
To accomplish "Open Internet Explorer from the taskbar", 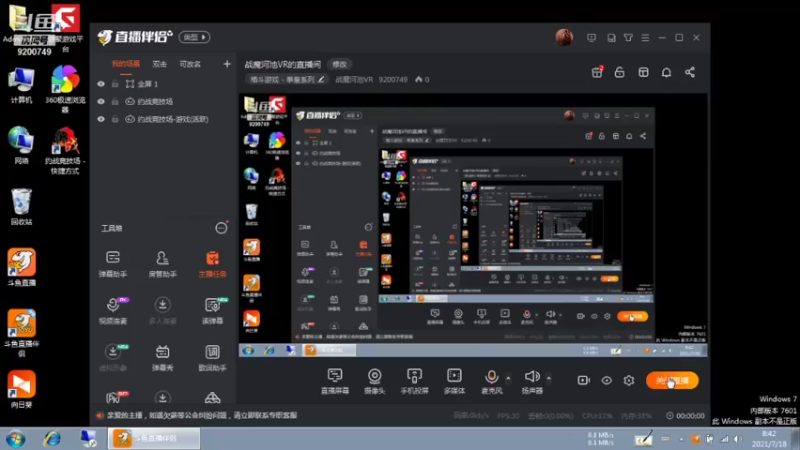I will 52,439.
